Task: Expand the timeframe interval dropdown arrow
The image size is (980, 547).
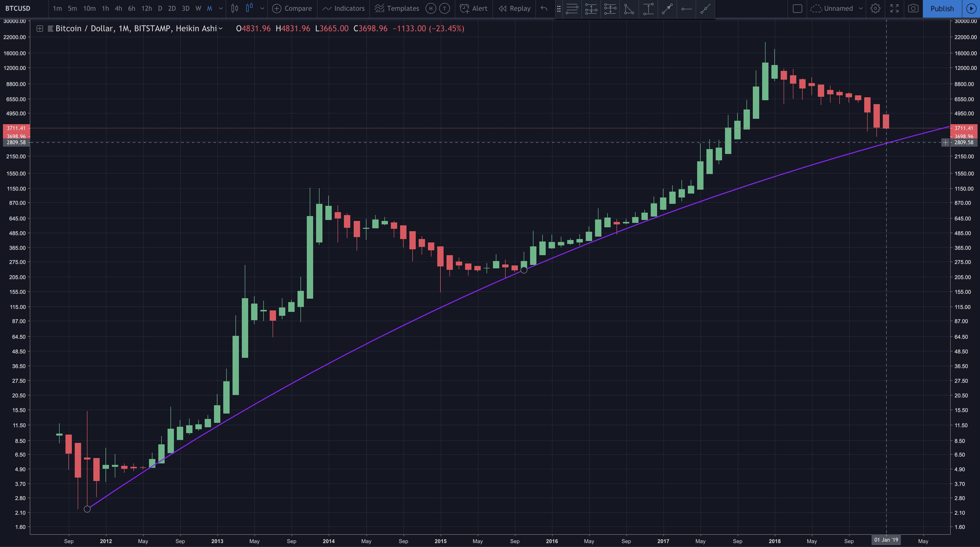Action: (x=221, y=8)
